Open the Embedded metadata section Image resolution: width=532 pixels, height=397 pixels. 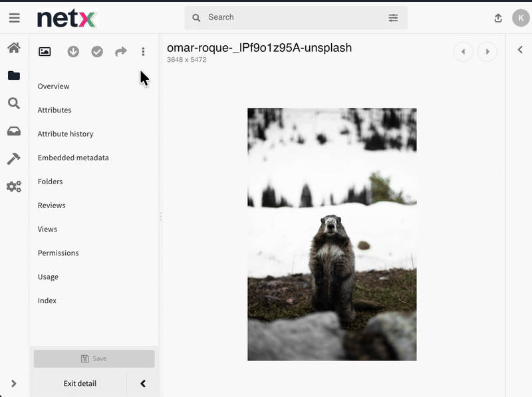[x=73, y=158]
